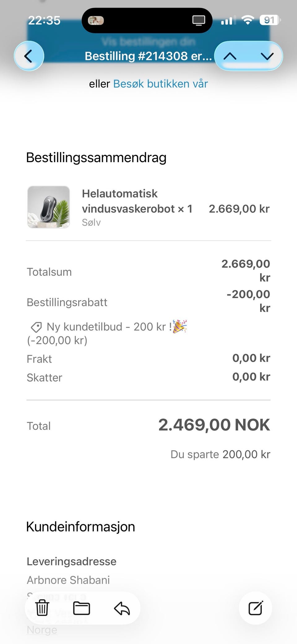
Task: Go to next message with down chevron
Action: pyautogui.click(x=267, y=56)
